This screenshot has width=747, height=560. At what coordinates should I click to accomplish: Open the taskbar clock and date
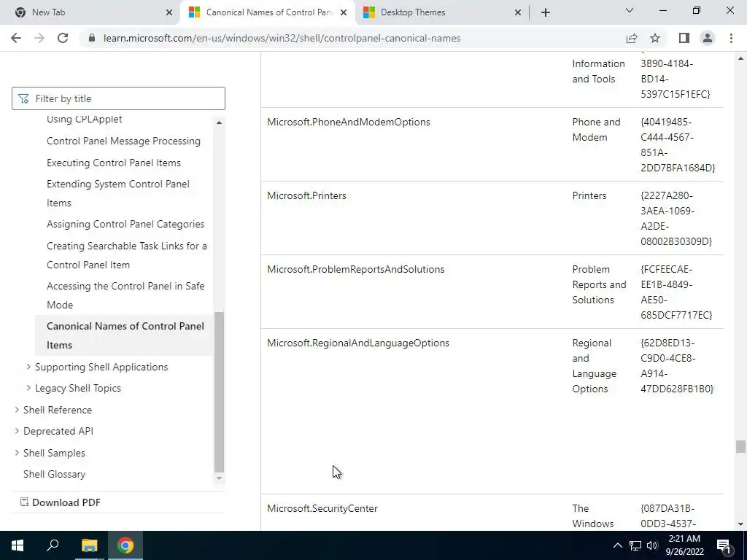pyautogui.click(x=684, y=545)
